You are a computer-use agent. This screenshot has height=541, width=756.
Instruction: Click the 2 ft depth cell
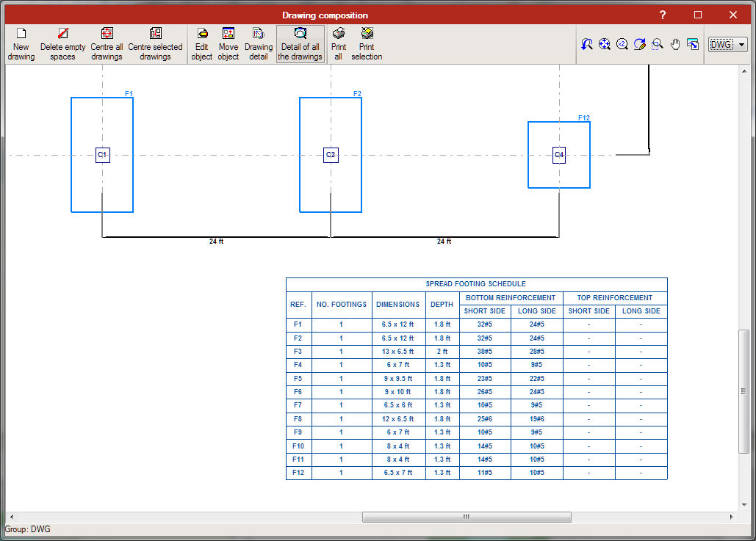pos(442,352)
